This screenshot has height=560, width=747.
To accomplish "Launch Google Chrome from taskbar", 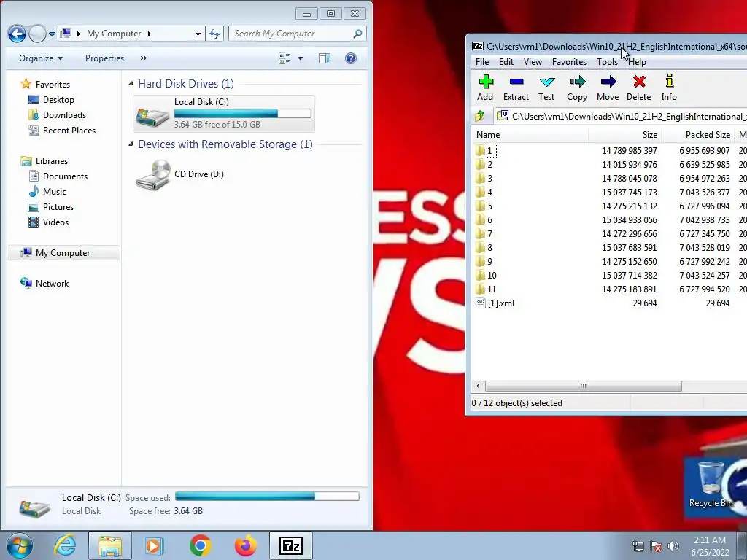I will coord(200,545).
